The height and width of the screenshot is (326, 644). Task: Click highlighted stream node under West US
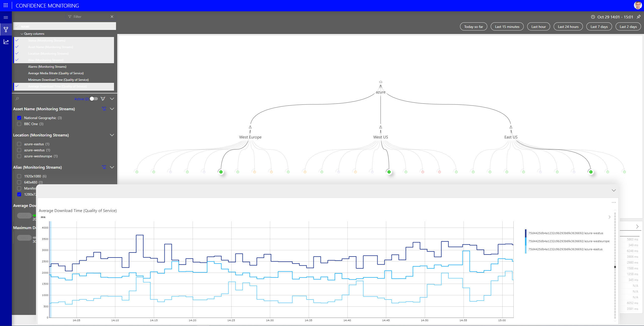point(389,172)
